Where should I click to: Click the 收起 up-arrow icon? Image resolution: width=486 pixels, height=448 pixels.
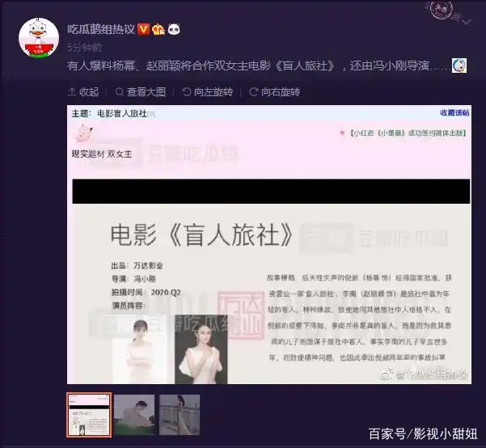(72, 91)
